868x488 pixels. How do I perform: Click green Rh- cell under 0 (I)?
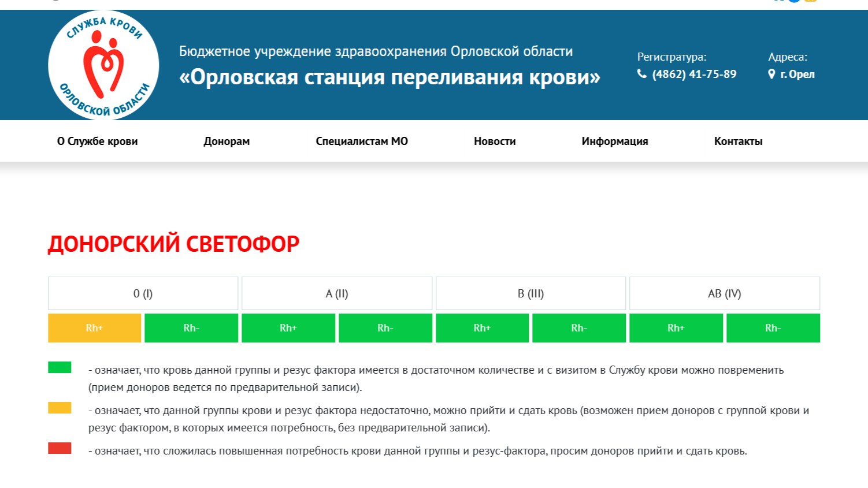[191, 328]
